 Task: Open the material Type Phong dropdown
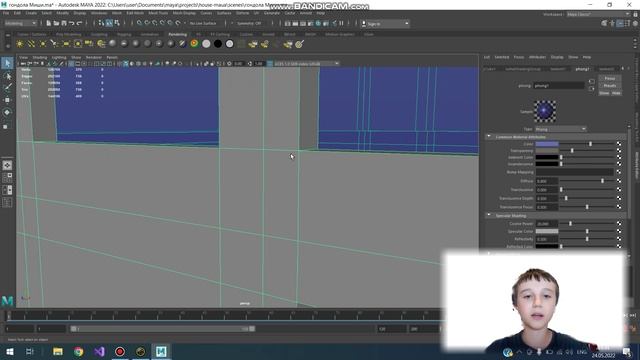click(x=560, y=129)
